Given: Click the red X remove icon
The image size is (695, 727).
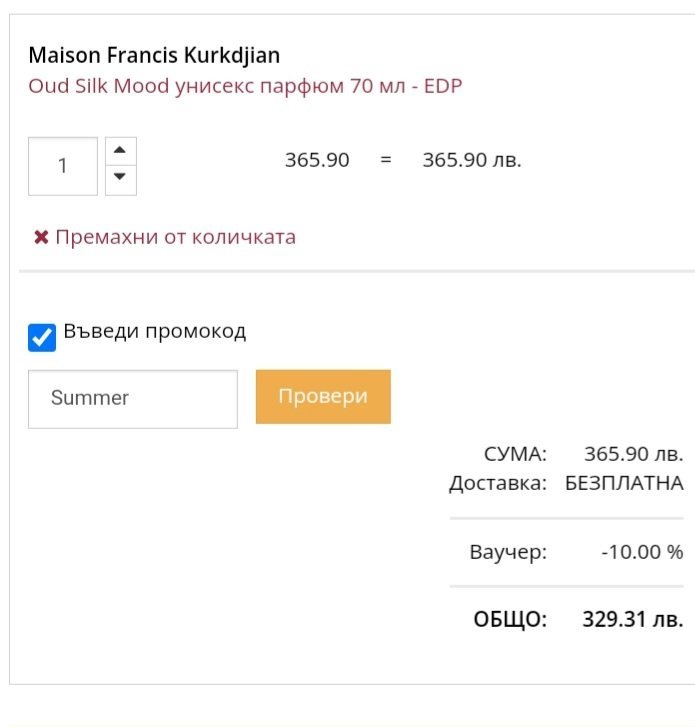Looking at the screenshot, I should 41,238.
